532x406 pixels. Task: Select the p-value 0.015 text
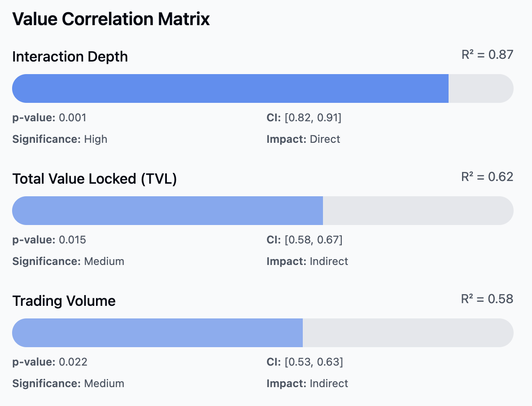[49, 240]
